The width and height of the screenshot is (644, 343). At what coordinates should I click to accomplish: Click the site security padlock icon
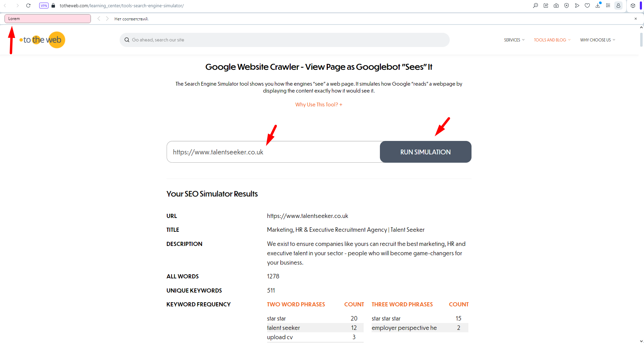53,6
